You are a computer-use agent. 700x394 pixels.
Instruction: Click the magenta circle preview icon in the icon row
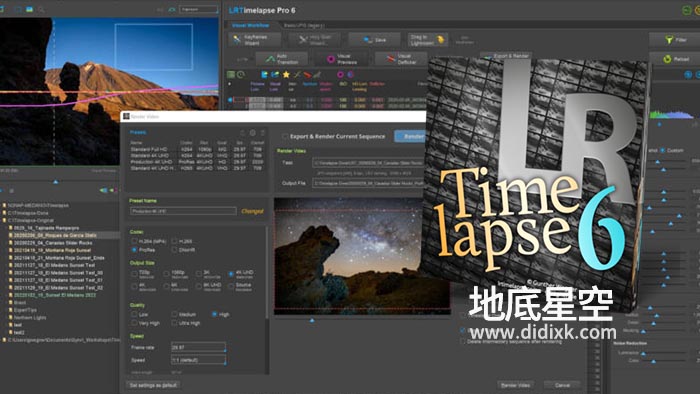pos(341,75)
